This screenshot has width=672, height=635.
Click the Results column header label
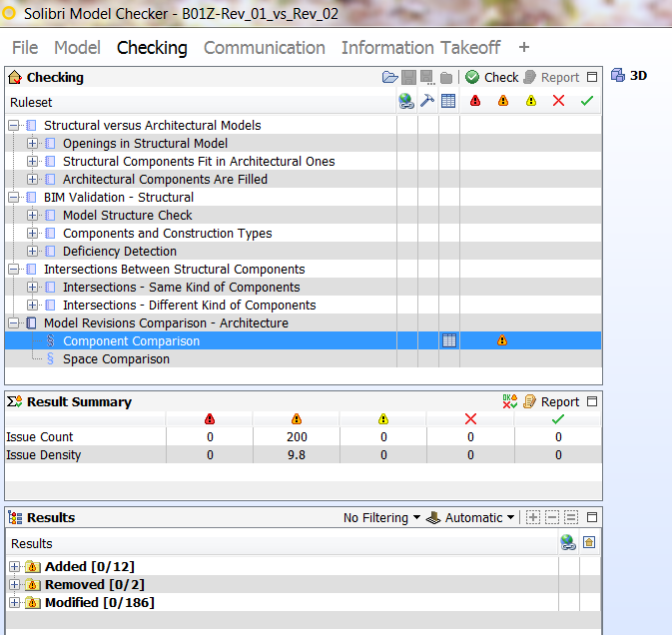32,544
